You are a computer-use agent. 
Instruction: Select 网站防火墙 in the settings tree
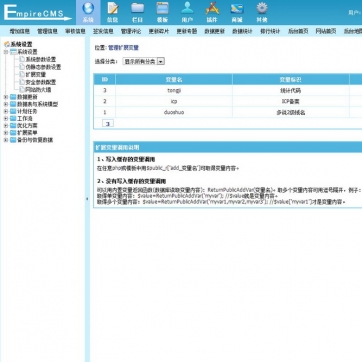pos(38,89)
